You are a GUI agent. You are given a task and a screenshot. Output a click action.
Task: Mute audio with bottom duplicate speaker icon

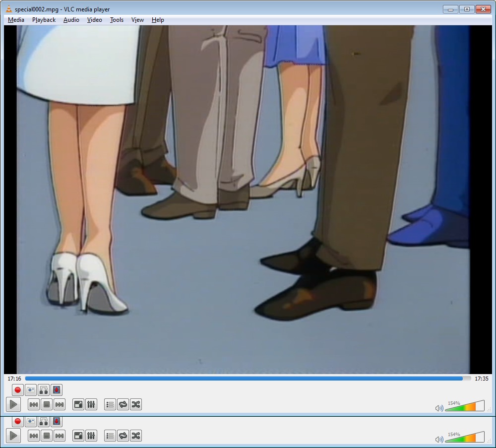(x=439, y=440)
